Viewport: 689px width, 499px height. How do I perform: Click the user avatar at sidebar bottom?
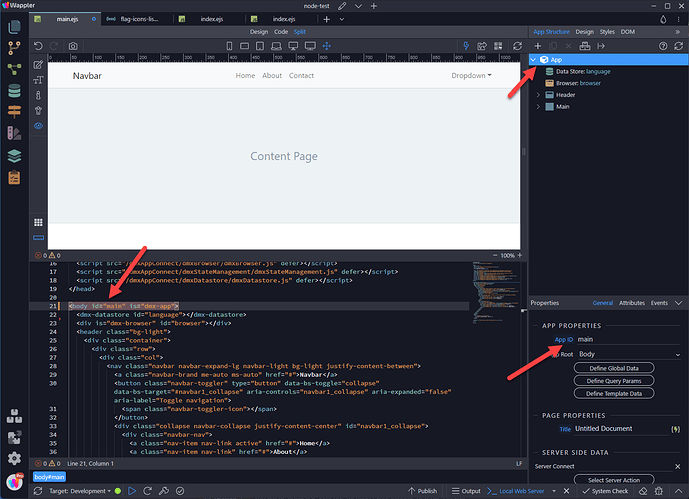tap(14, 482)
